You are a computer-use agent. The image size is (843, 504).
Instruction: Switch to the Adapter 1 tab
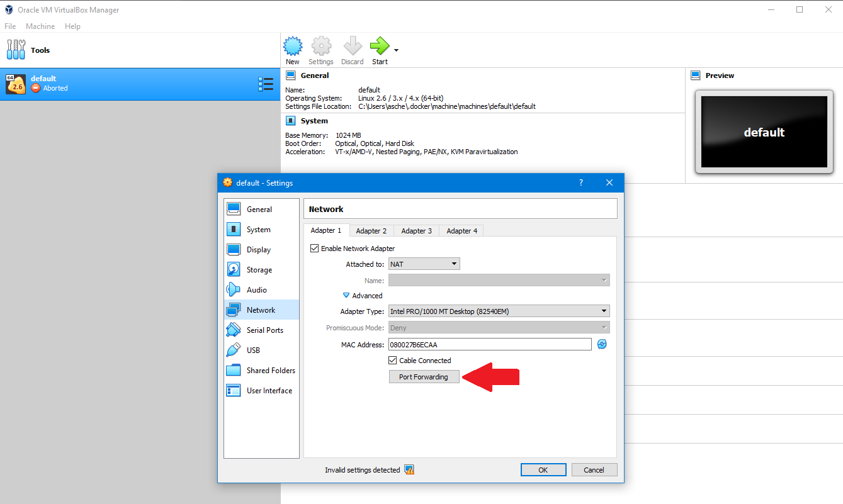[326, 230]
